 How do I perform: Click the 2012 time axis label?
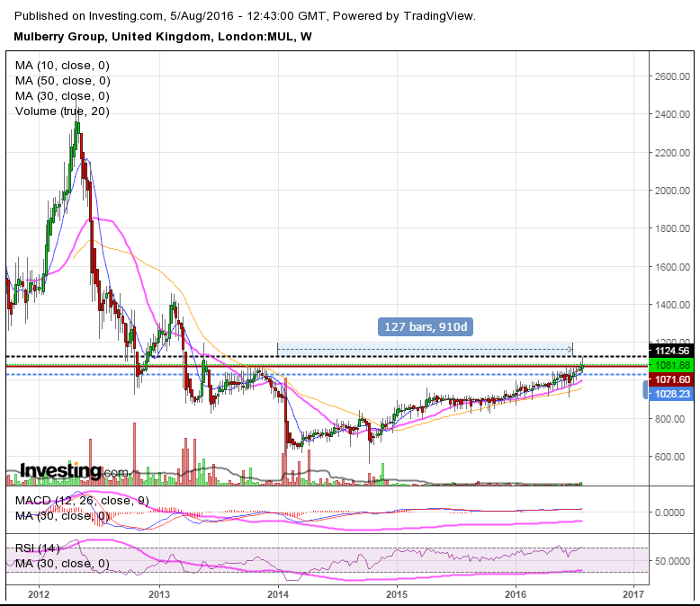tap(39, 594)
